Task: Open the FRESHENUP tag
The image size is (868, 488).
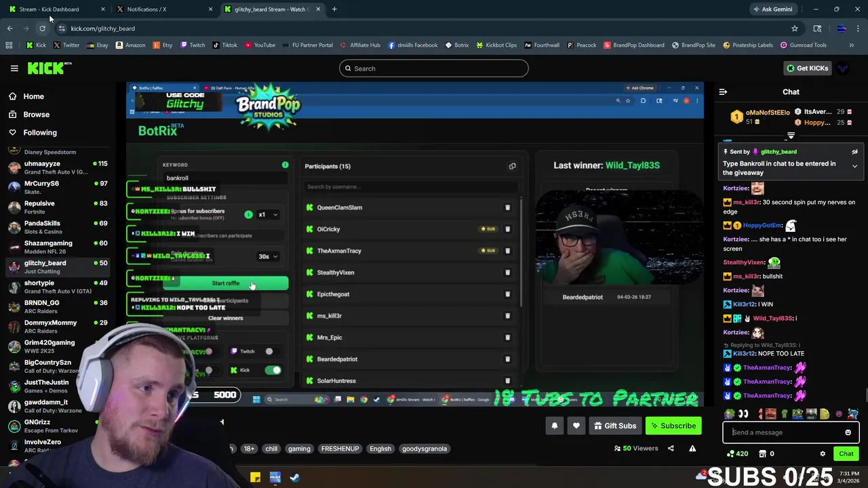Action: click(340, 449)
